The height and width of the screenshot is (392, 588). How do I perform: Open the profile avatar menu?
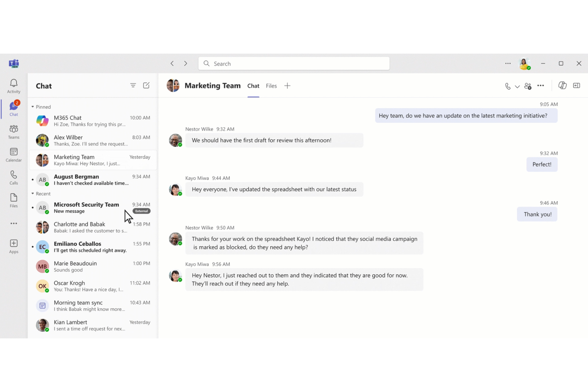coord(525,64)
